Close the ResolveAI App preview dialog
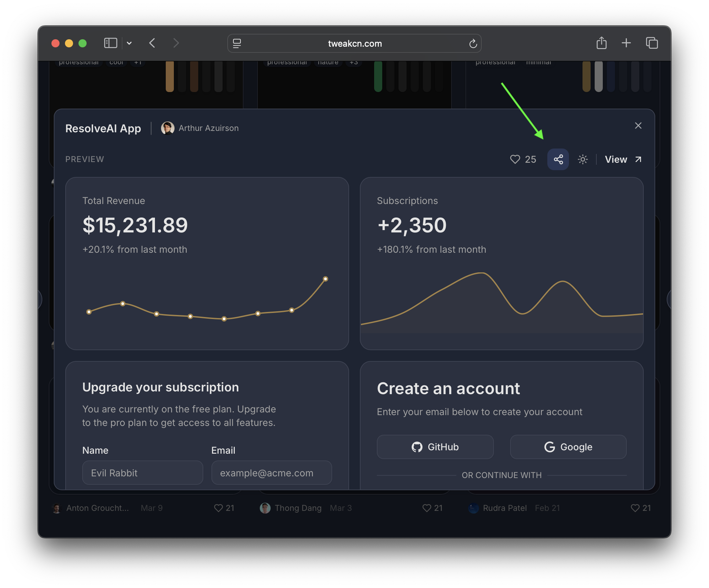Screen dimensions: 709x588 [638, 126]
